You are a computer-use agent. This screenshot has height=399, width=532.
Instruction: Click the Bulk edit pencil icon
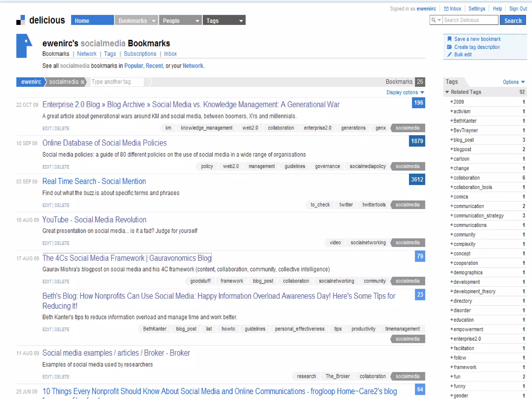click(x=449, y=55)
